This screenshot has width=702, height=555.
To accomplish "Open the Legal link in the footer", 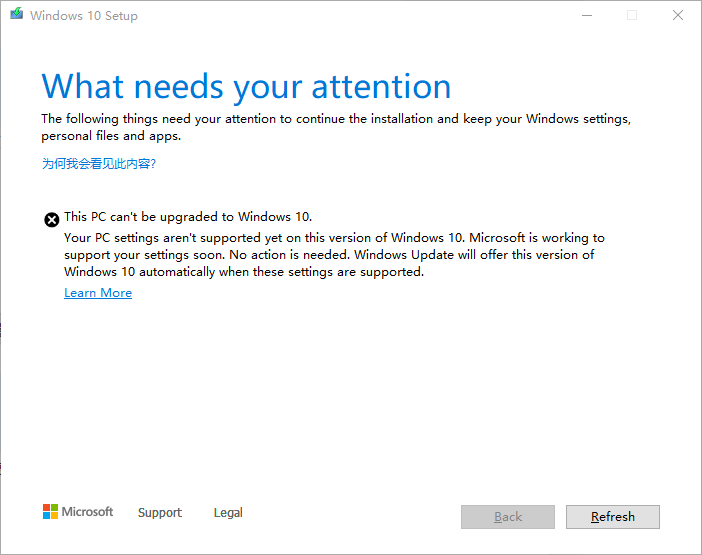I will click(x=228, y=512).
